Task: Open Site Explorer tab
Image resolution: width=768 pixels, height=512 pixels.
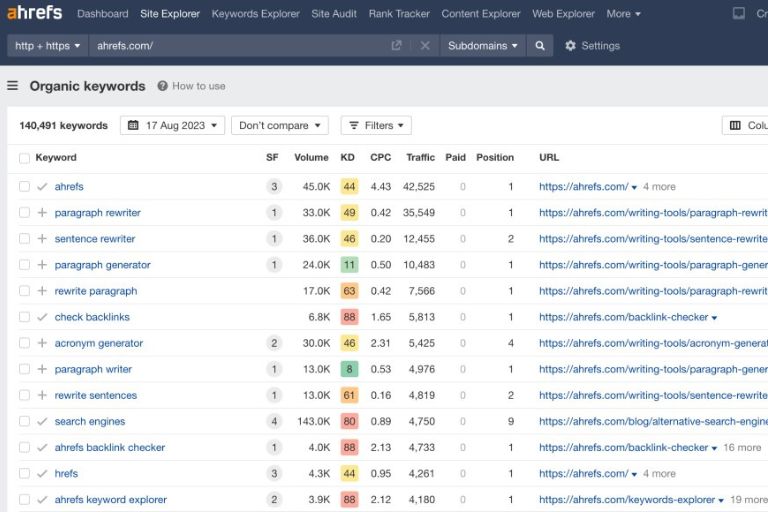Action: (x=170, y=14)
